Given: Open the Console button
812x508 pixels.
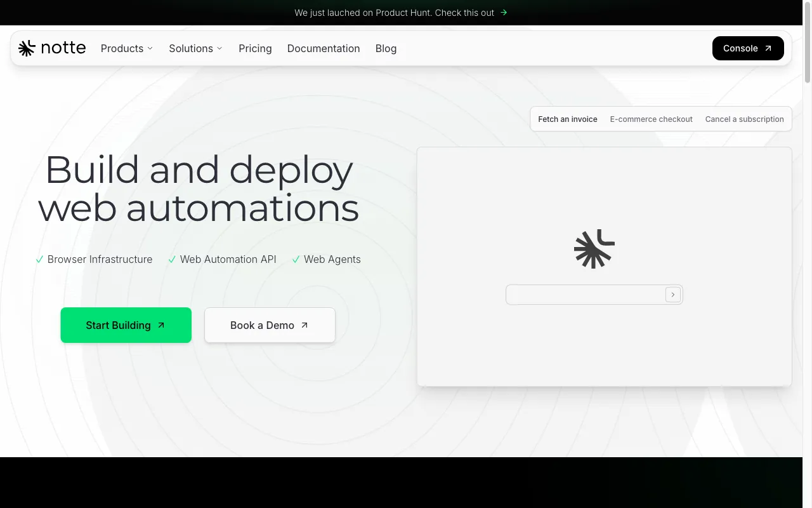Looking at the screenshot, I should [748, 48].
